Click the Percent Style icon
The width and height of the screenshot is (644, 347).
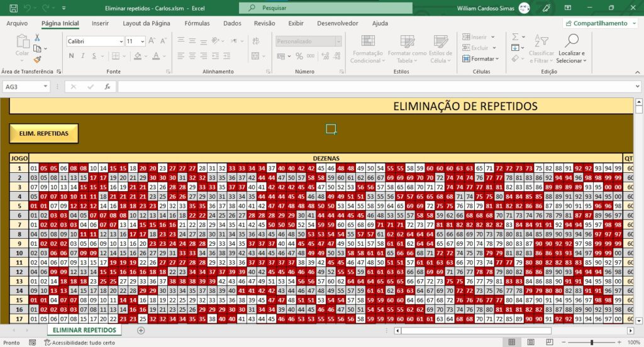[299, 56]
